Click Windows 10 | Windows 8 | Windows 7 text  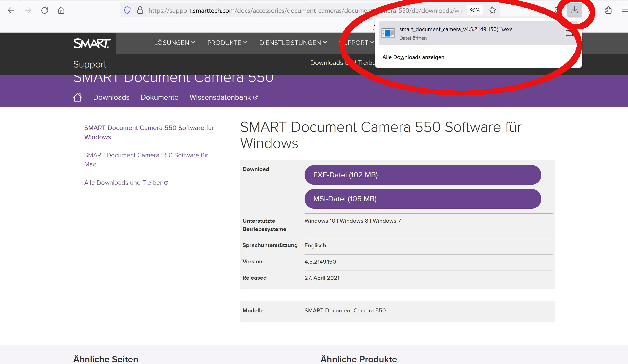353,221
